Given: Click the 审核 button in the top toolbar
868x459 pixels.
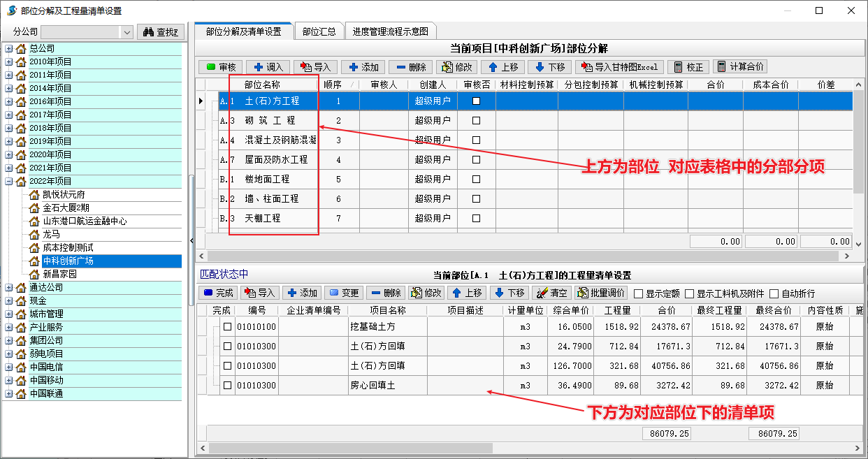Looking at the screenshot, I should [x=219, y=67].
